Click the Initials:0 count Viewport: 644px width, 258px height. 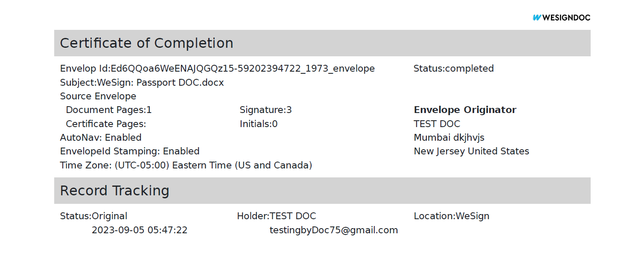[258, 124]
